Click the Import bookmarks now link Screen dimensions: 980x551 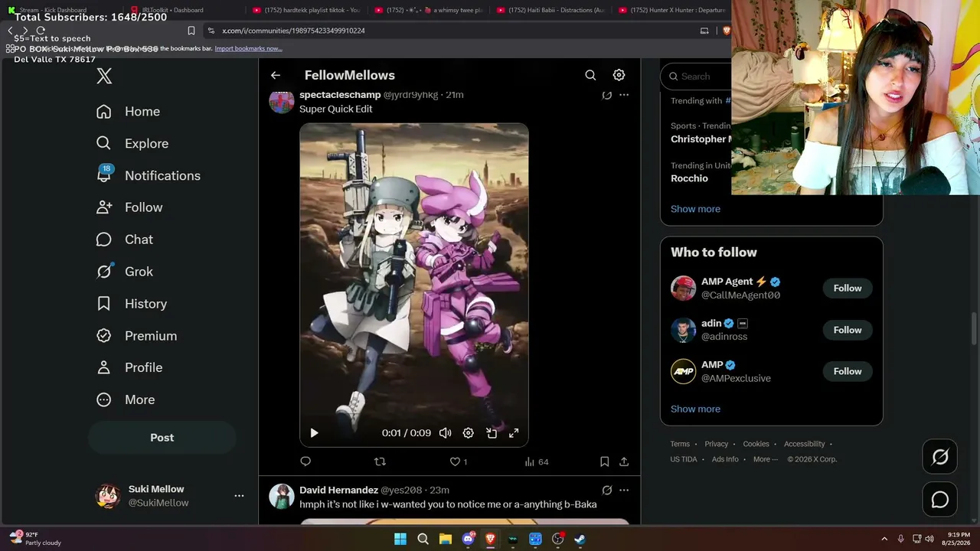click(x=248, y=48)
